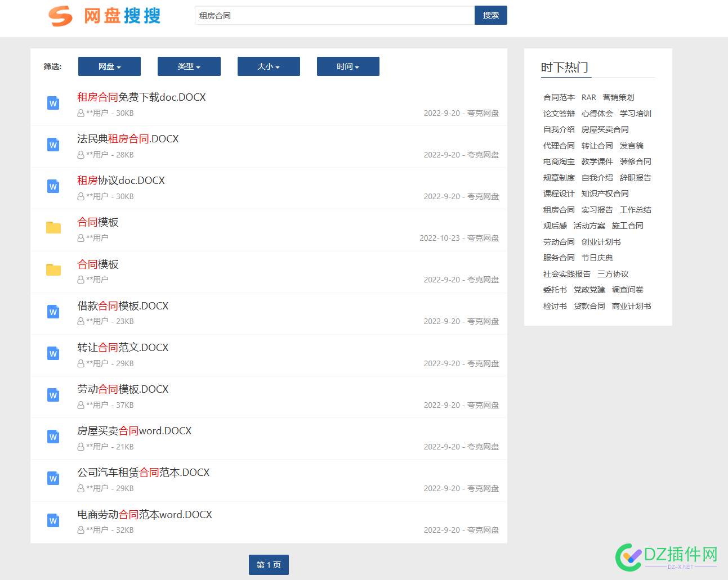Focus the search input containing 租房合同

(335, 15)
